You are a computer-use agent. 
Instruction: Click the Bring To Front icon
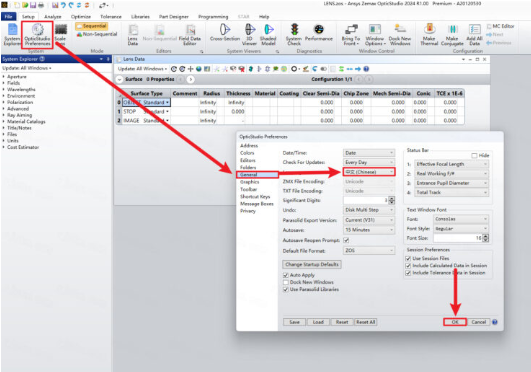(351, 35)
